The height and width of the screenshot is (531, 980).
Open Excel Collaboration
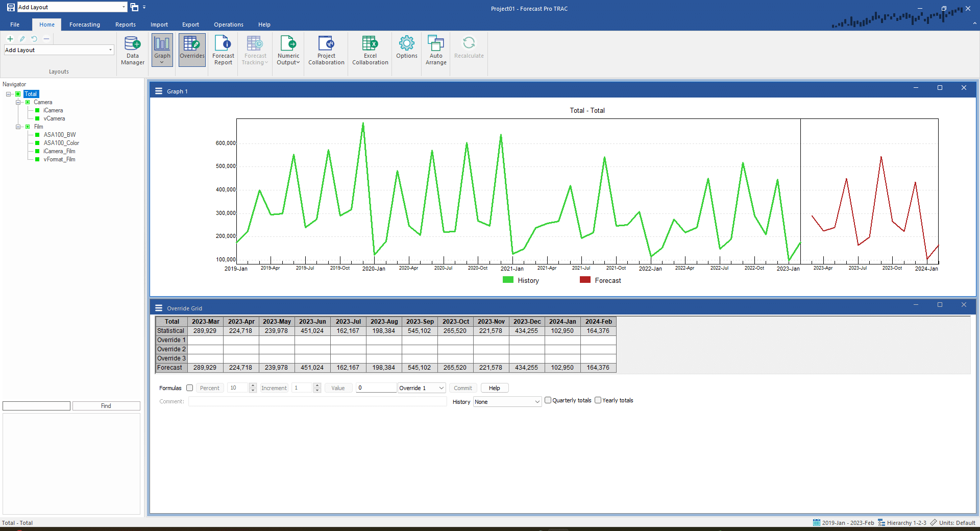click(370, 50)
